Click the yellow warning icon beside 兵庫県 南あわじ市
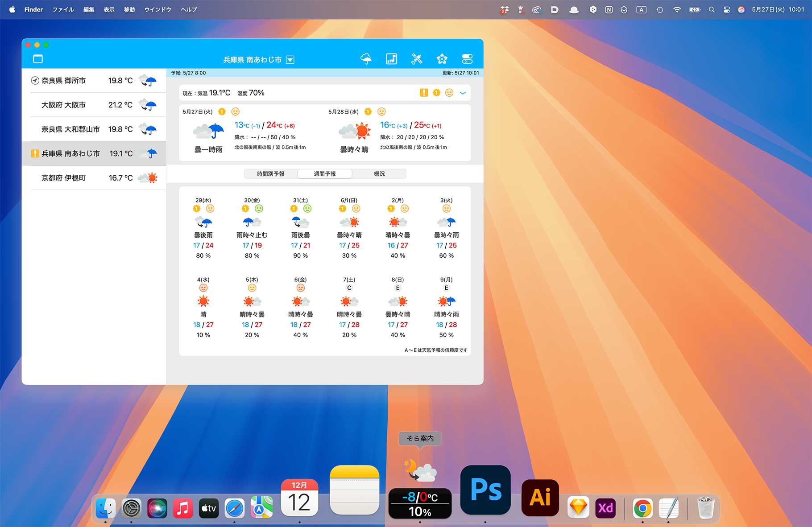This screenshot has height=527, width=812. (x=36, y=153)
